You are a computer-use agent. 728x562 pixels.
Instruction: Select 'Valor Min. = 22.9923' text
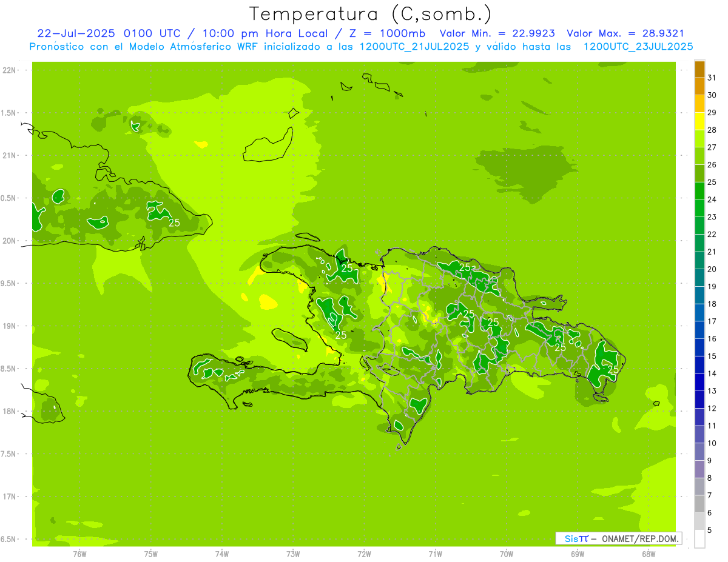click(498, 33)
